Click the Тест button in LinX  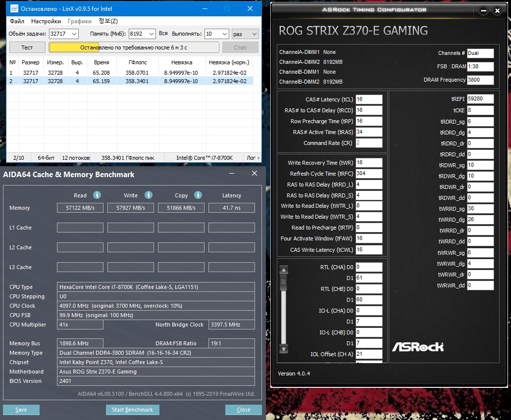[x=27, y=47]
